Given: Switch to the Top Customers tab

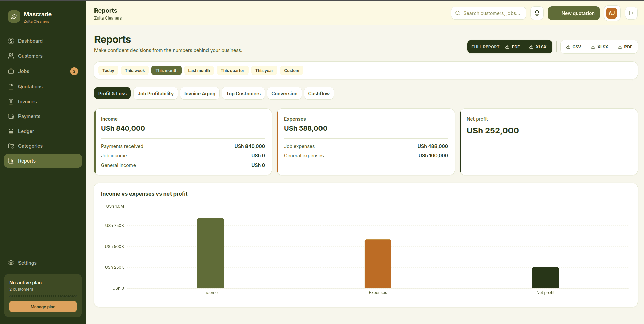Looking at the screenshot, I should (243, 94).
